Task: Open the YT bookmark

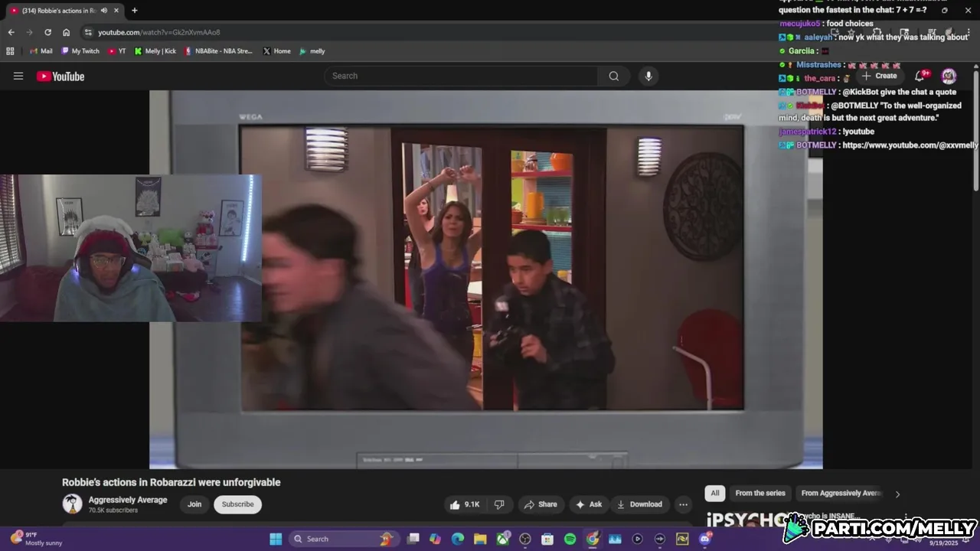Action: coord(116,51)
